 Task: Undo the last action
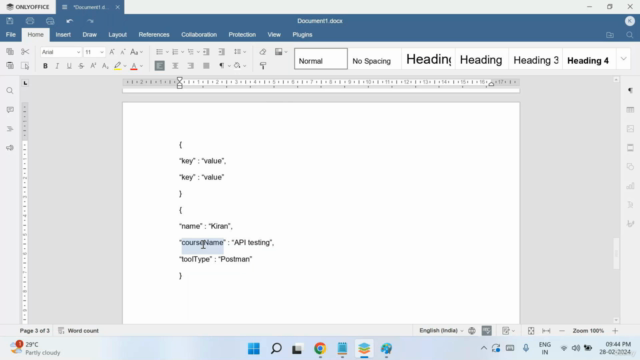[70, 21]
